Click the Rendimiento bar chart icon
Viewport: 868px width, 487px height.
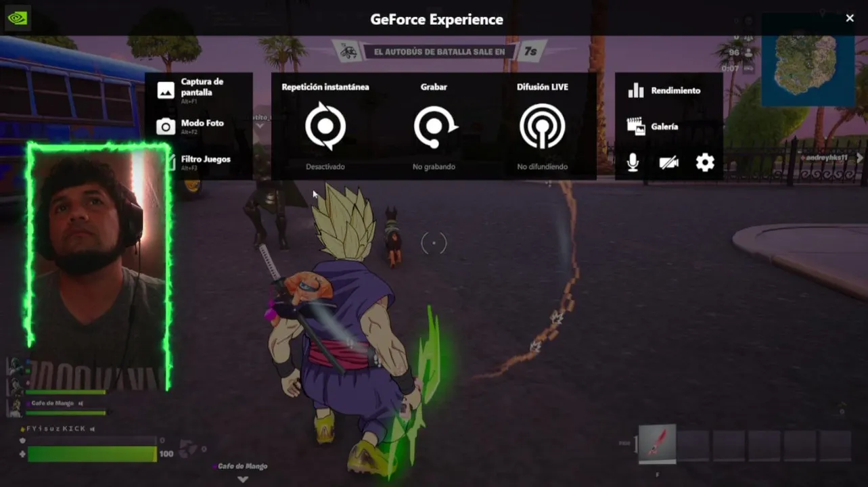[x=636, y=91]
